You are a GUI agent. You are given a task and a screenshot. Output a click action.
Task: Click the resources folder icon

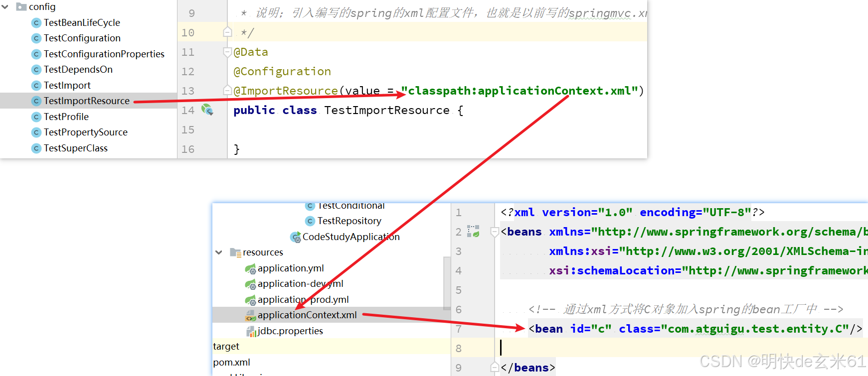point(235,252)
